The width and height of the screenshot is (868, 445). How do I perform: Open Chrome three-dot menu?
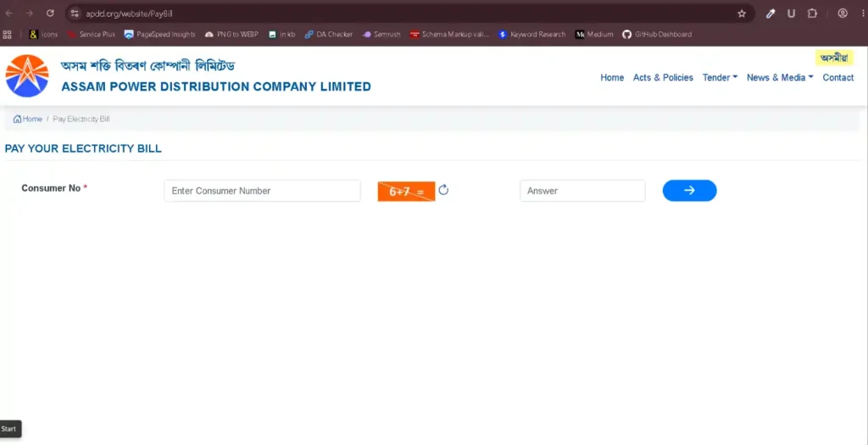point(862,14)
